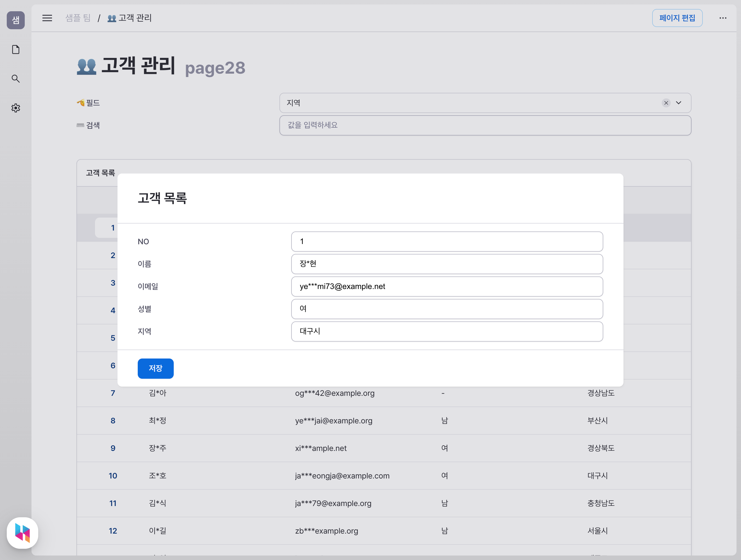This screenshot has width=741, height=560.
Task: Select row number 6 in table
Action: (113, 365)
